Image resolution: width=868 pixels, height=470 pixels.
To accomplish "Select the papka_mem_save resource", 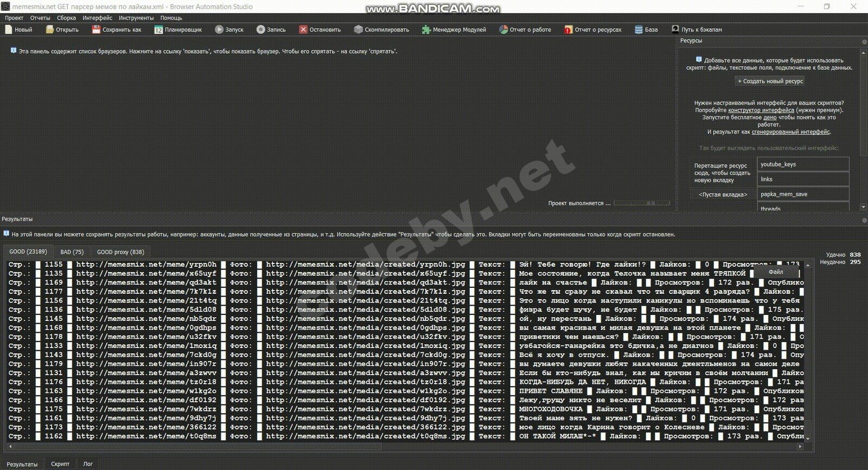I will pyautogui.click(x=803, y=194).
